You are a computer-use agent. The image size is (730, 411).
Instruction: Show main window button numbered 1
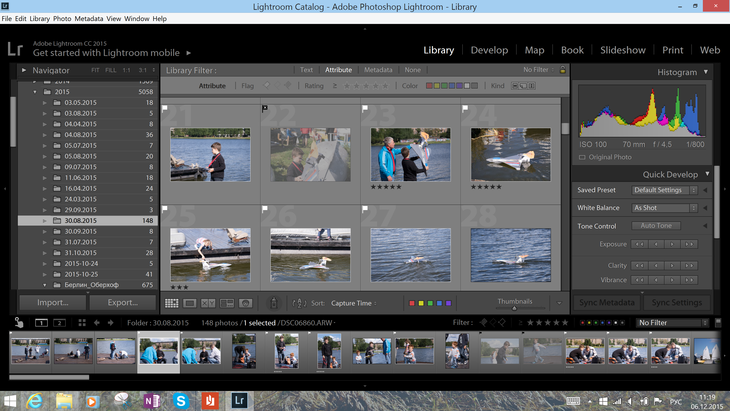[x=41, y=323]
